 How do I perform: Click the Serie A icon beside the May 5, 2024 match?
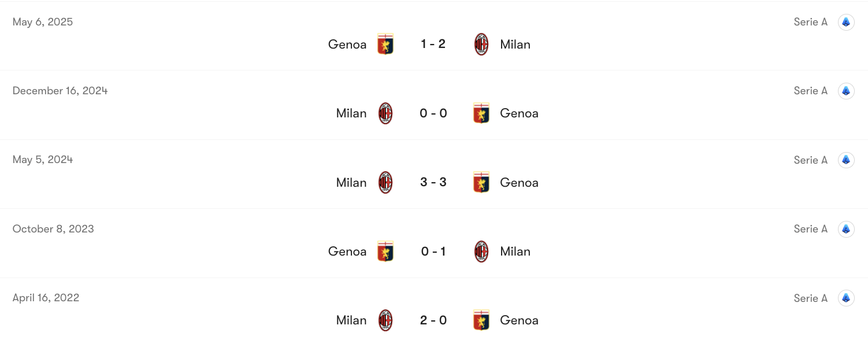846,160
